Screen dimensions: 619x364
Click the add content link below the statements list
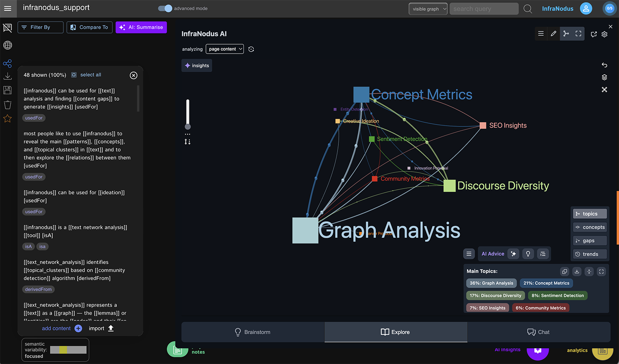(x=57, y=328)
